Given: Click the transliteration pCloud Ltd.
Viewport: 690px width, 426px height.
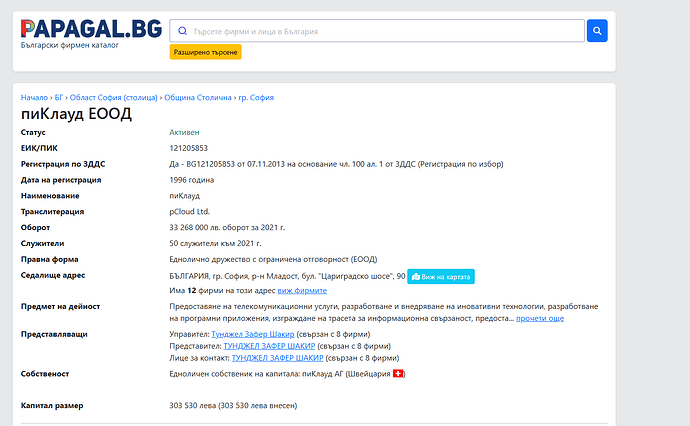Looking at the screenshot, I should pos(190,212).
